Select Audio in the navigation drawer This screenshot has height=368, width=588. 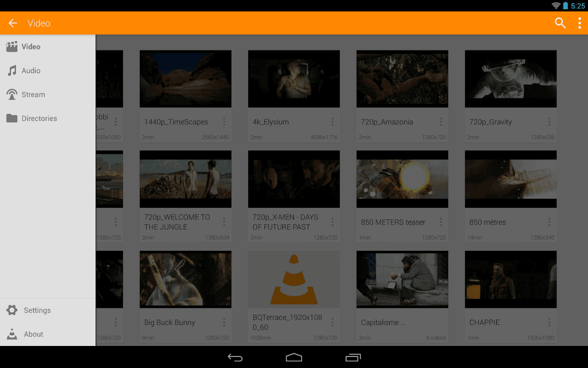pyautogui.click(x=48, y=71)
